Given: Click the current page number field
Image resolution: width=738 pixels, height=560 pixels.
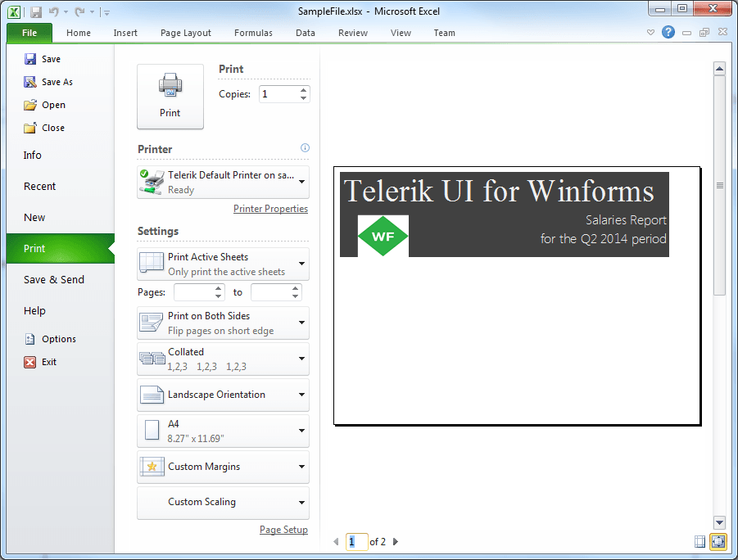Looking at the screenshot, I should click(357, 542).
